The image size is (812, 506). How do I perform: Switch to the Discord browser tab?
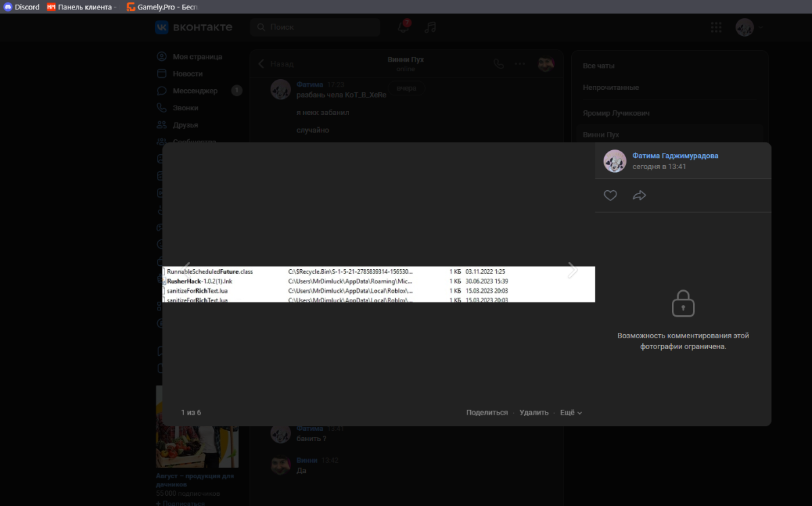[x=22, y=7]
